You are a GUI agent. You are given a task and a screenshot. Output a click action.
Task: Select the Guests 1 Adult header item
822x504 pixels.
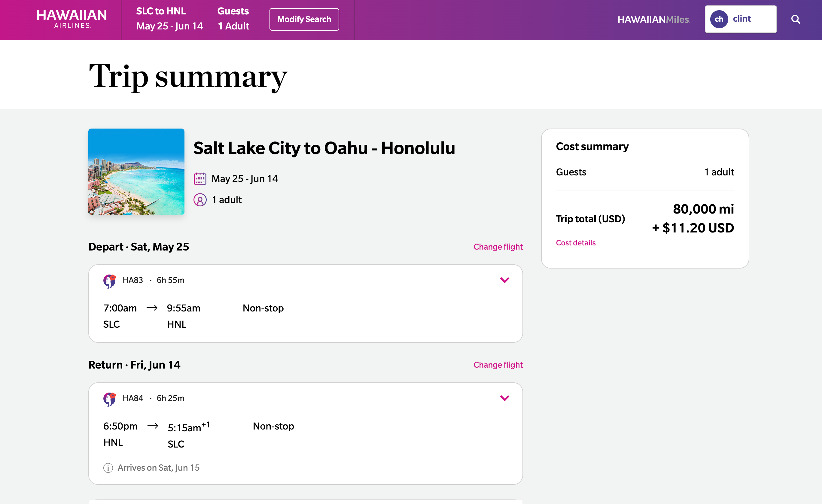(x=233, y=18)
